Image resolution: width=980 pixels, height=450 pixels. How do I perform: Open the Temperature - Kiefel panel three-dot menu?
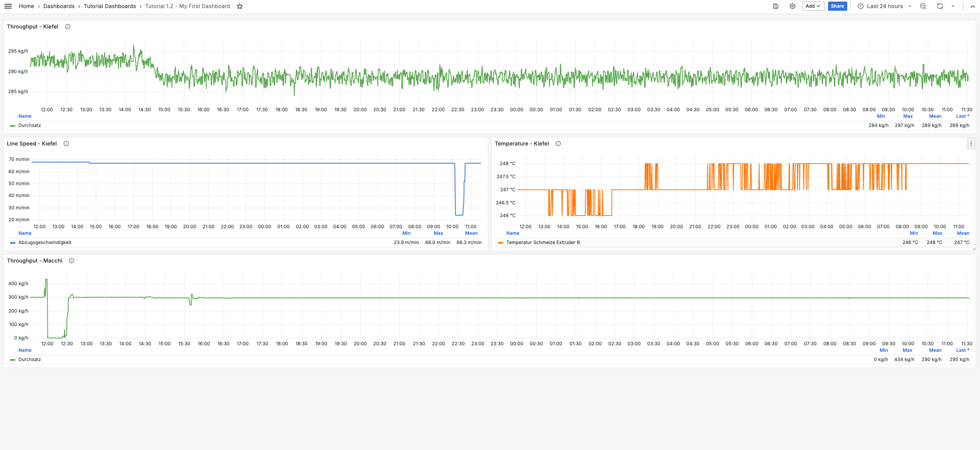pos(971,144)
